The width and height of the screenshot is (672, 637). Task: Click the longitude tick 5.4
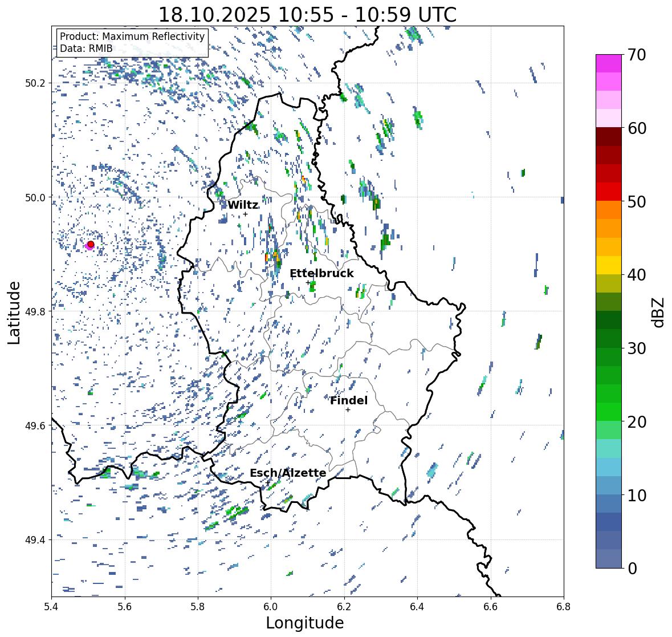coord(51,607)
